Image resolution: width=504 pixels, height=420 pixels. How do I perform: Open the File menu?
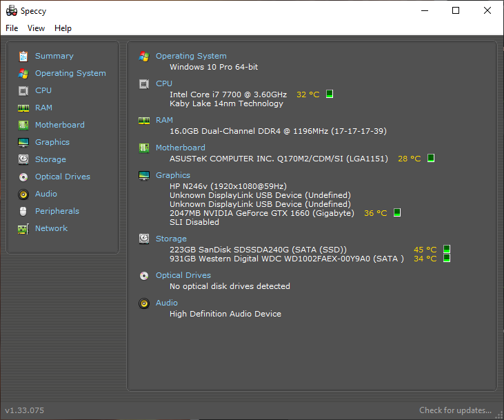coord(12,28)
